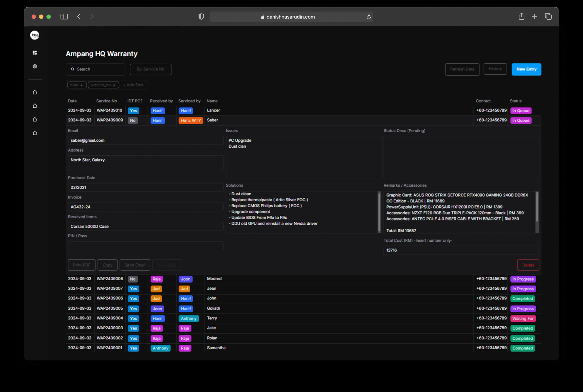This screenshot has width=583, height=392.
Task: Open the Completed status for John
Action: click(x=522, y=299)
